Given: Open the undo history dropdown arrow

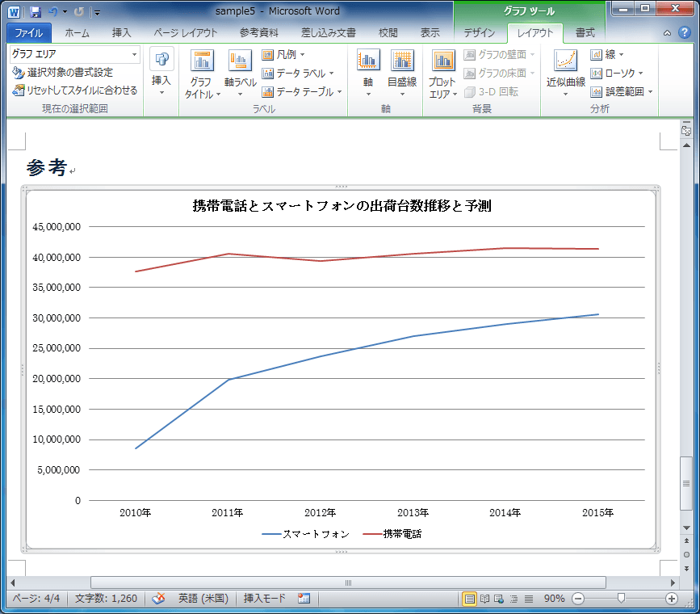Looking at the screenshot, I should (x=65, y=11).
